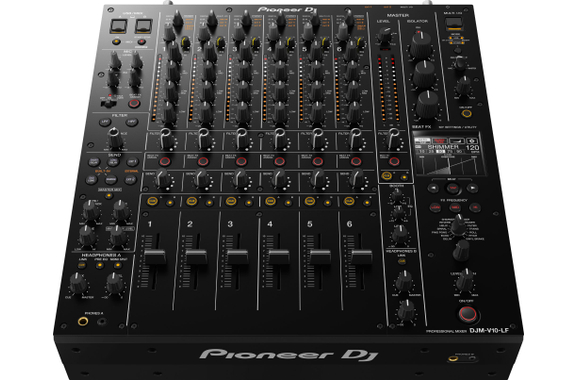Select the LONG DELAY send button
The width and height of the screenshot is (576, 380).
[x=114, y=162]
